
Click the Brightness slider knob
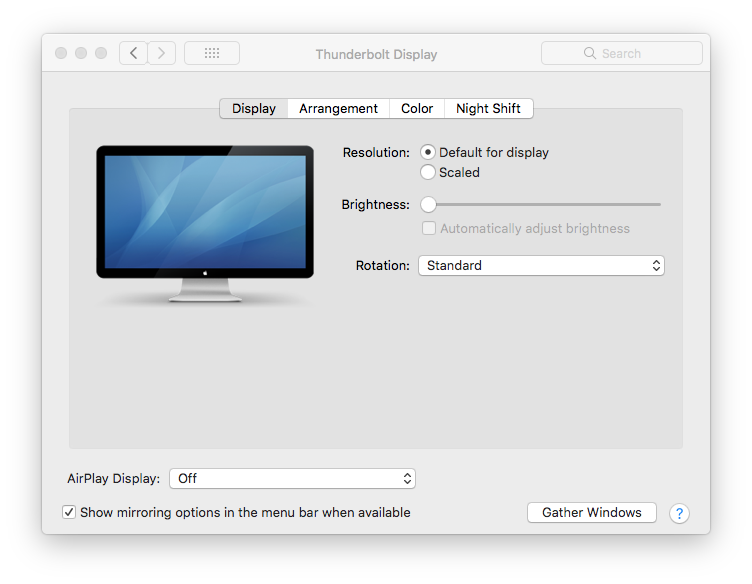pyautogui.click(x=428, y=204)
